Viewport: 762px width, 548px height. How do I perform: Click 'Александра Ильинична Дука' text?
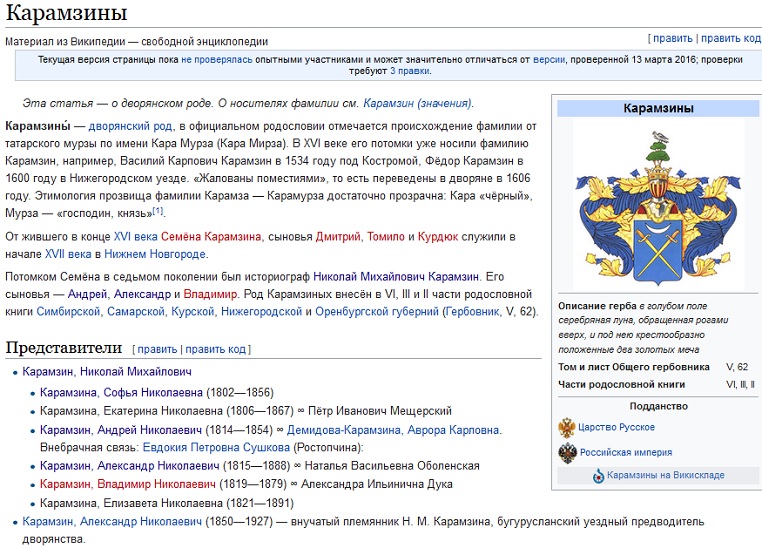pos(377,484)
